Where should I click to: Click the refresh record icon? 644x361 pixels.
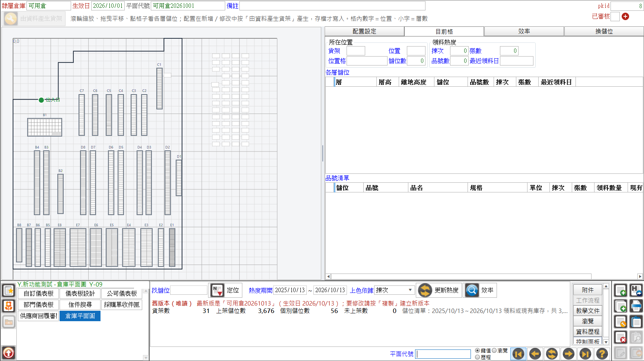[x=552, y=354]
